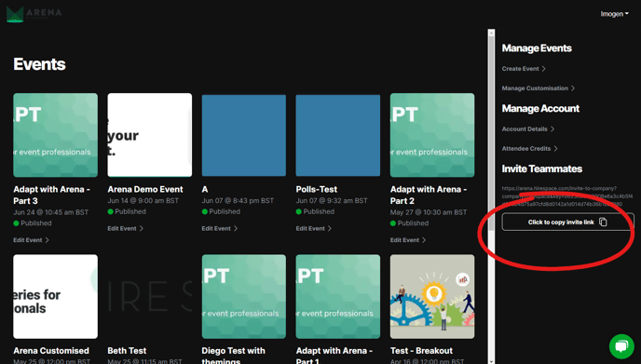Click the copy icon on invite button
Image resolution: width=641 pixels, height=364 pixels.
[x=603, y=222]
